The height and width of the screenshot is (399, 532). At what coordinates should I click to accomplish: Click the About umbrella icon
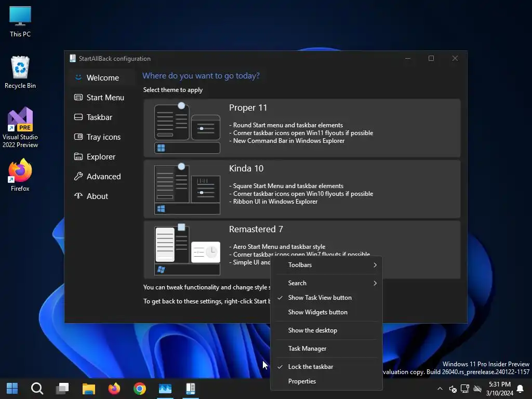coord(78,196)
